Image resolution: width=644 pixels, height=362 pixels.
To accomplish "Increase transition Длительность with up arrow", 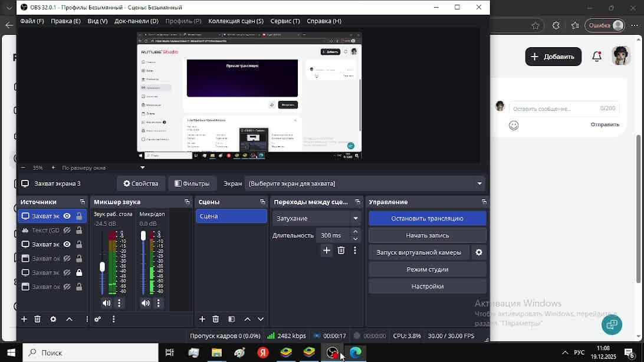I will (x=355, y=232).
